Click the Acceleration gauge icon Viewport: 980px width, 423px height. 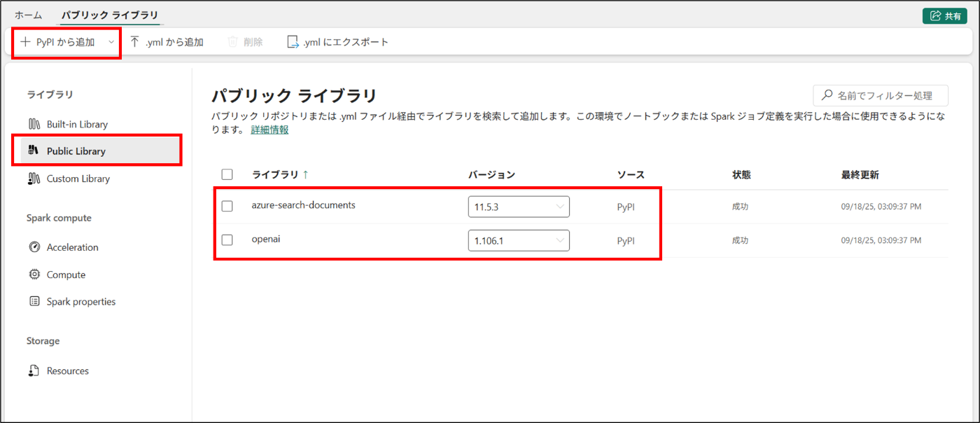tap(34, 247)
